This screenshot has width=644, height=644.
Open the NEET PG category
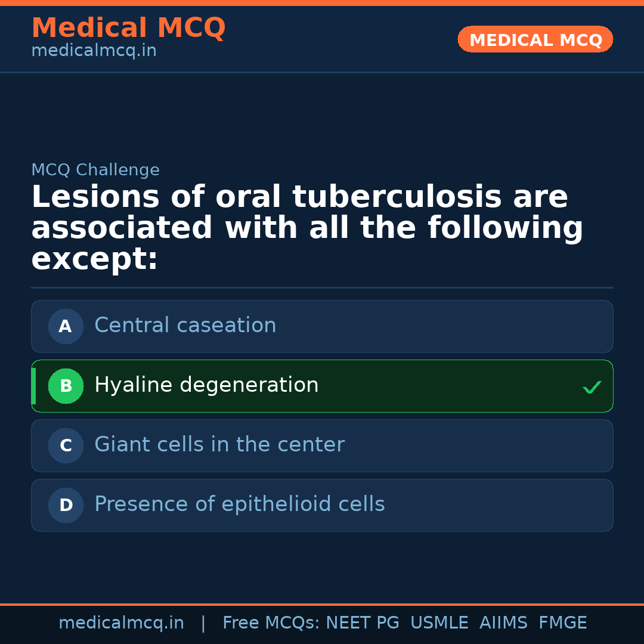[x=362, y=623]
